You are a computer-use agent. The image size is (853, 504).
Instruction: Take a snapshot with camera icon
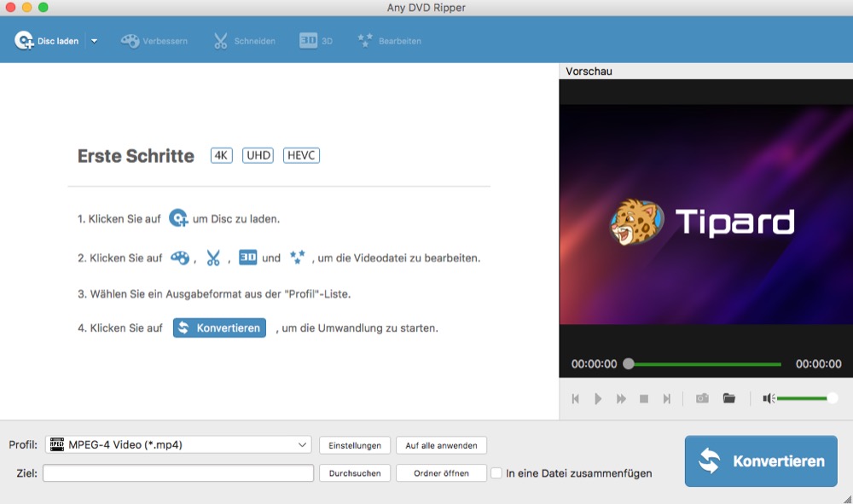(702, 398)
